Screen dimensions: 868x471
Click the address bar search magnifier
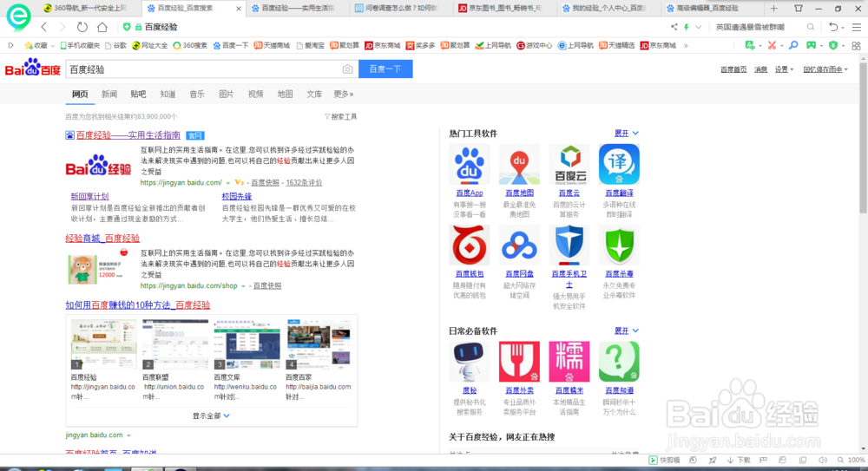(x=811, y=27)
